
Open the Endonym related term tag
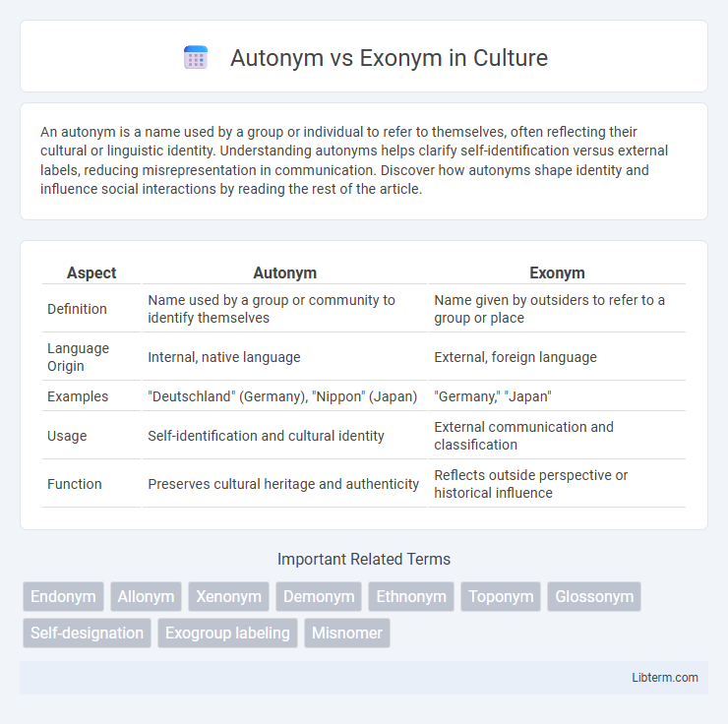click(63, 596)
